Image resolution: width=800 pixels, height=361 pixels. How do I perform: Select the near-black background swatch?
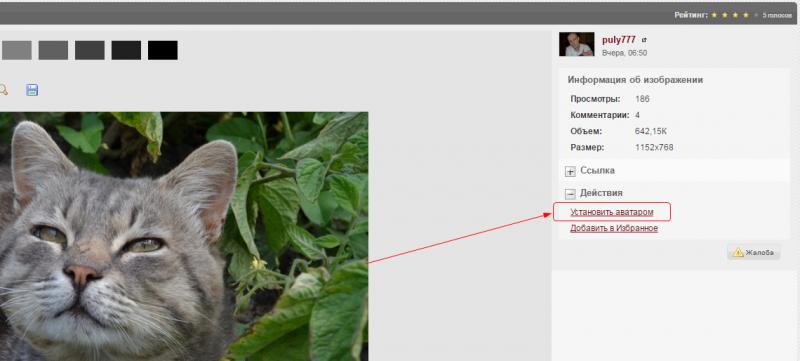126,50
